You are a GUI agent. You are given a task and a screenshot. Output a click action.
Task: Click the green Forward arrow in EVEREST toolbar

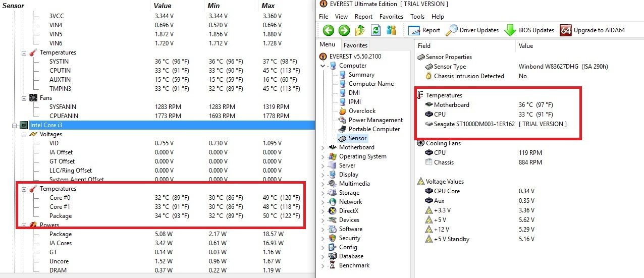[344, 30]
